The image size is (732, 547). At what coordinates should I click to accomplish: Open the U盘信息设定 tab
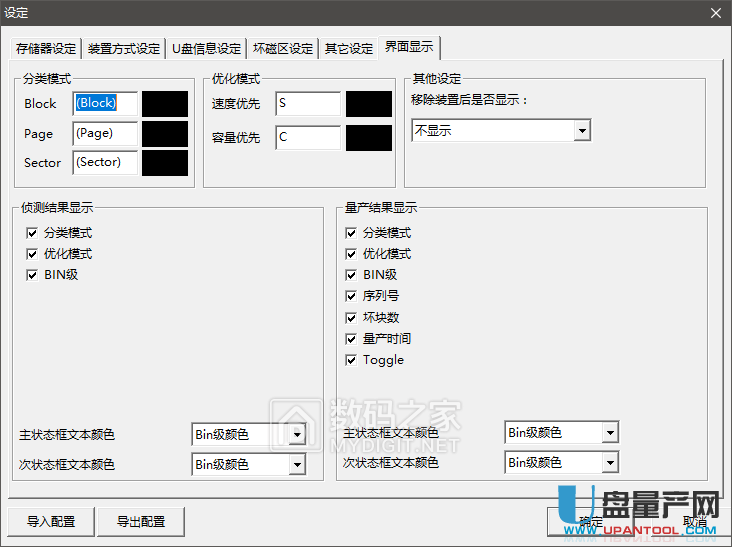pyautogui.click(x=207, y=49)
